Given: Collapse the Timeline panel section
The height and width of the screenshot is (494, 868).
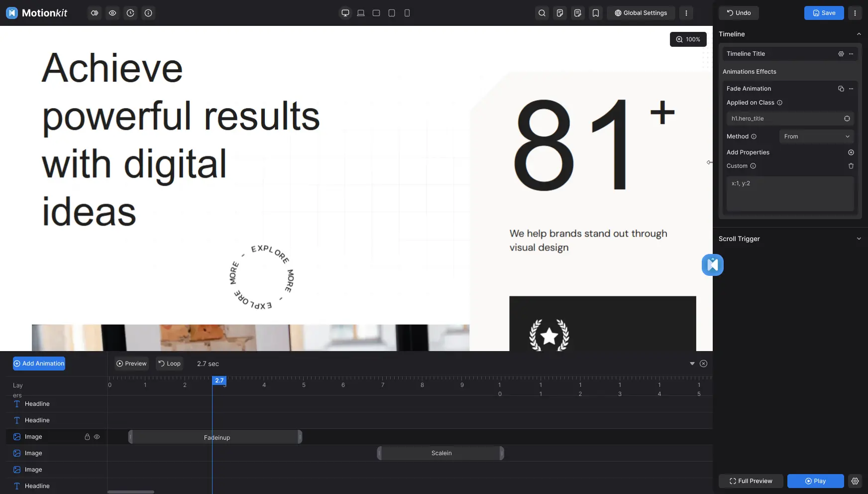Looking at the screenshot, I should pyautogui.click(x=859, y=34).
